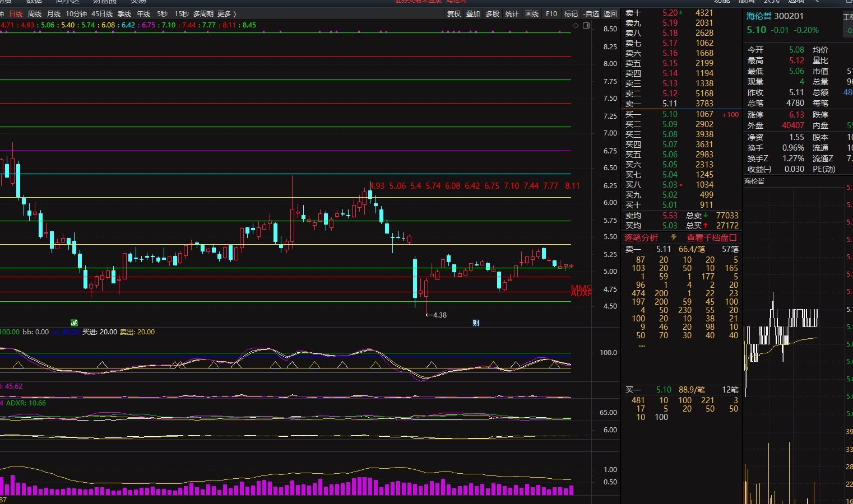The height and width of the screenshot is (504, 853).
Task: Click the 标记 mark button
Action: pyautogui.click(x=571, y=13)
